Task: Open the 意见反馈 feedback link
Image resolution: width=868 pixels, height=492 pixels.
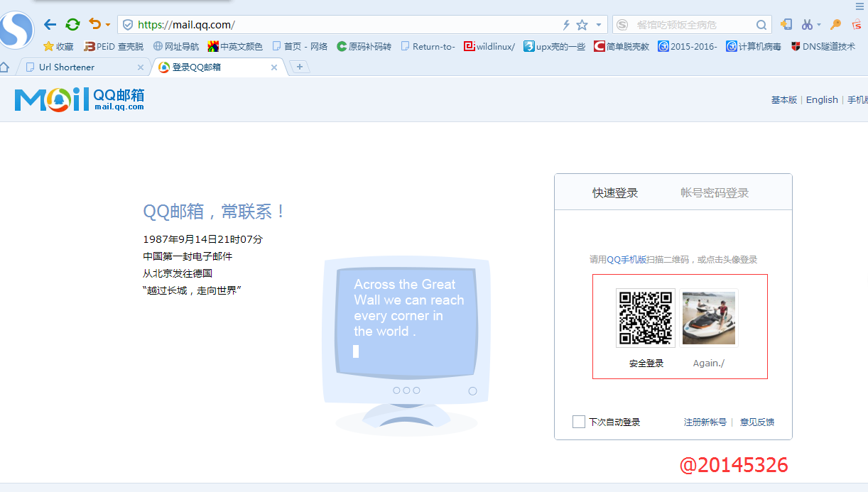Action: pos(757,422)
